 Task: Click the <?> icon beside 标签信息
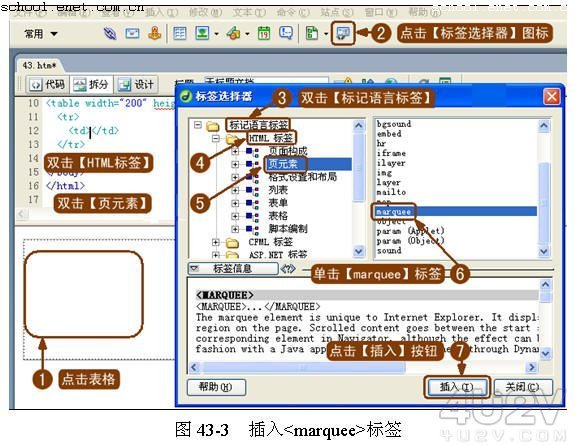(288, 269)
